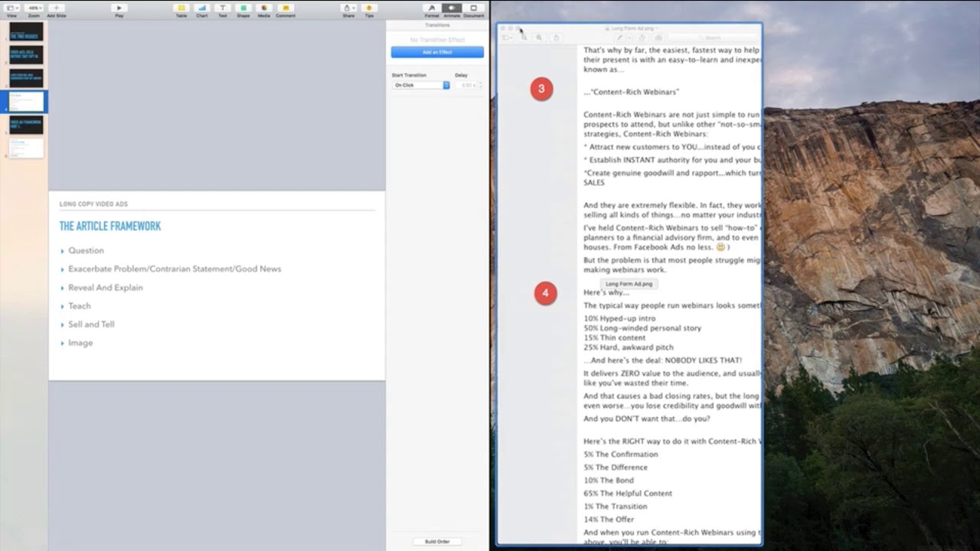
Task: Select slide 3 thumbnail in navigator
Action: 26,78
